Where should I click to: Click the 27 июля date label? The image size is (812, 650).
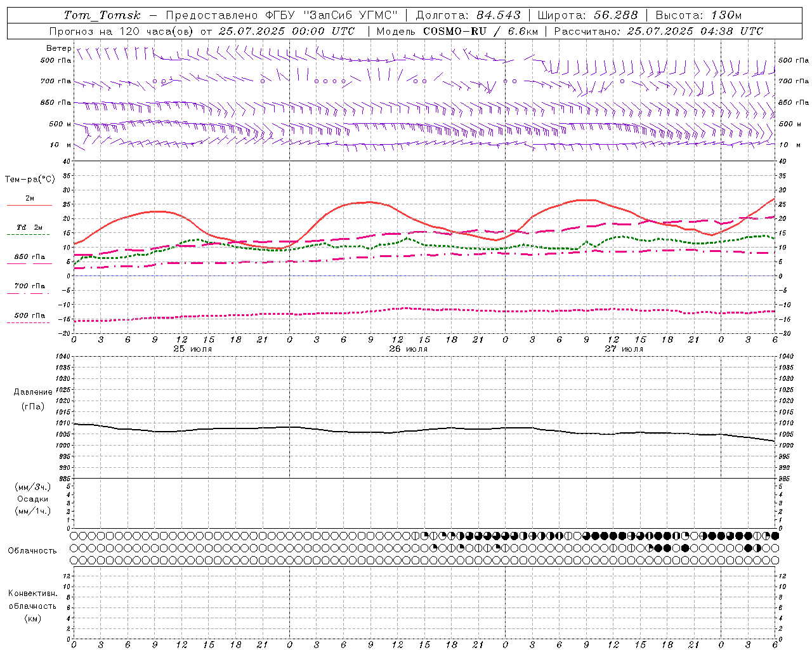pyautogui.click(x=624, y=349)
